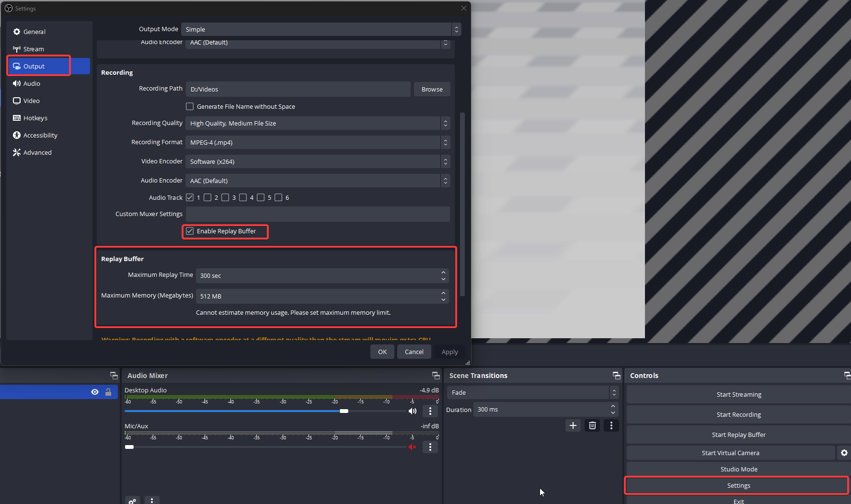
Task: Click the add scene transition plus icon
Action: point(573,425)
